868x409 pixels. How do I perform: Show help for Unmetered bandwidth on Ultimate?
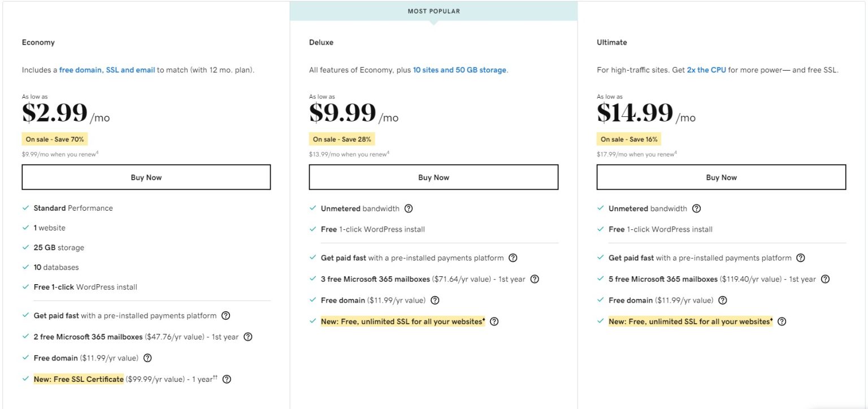(696, 208)
